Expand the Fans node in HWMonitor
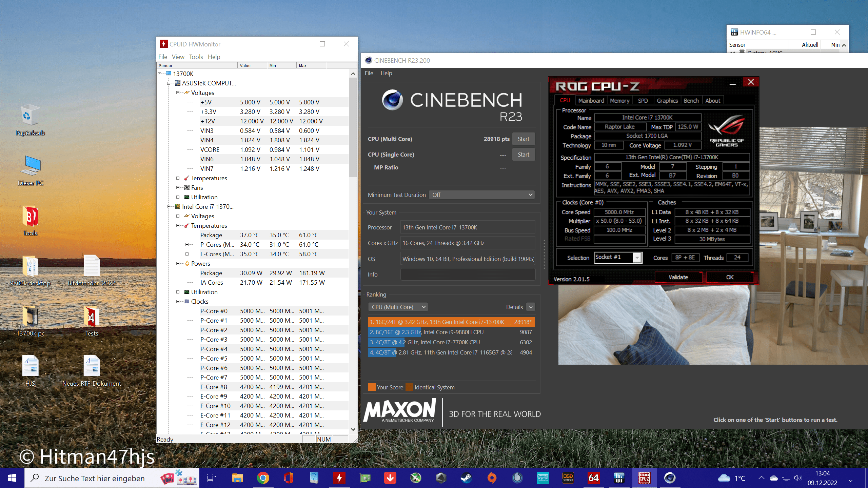Viewport: 868px width, 488px height. 178,187
